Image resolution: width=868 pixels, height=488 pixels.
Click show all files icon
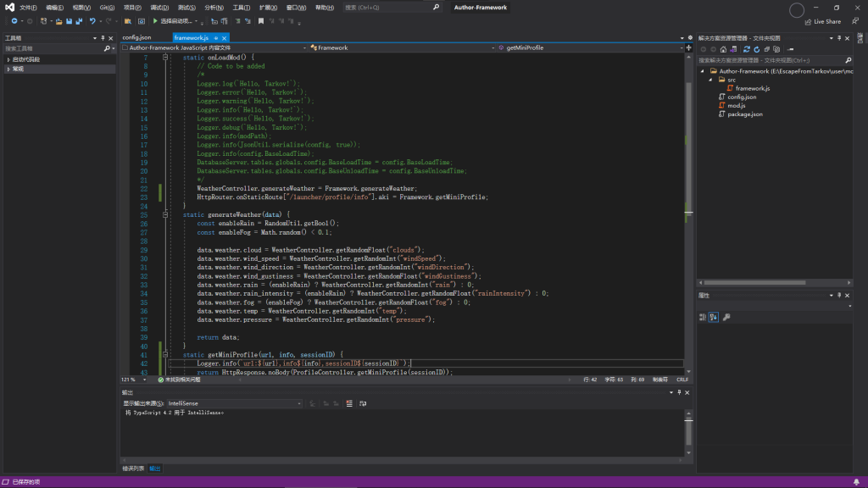pos(776,49)
